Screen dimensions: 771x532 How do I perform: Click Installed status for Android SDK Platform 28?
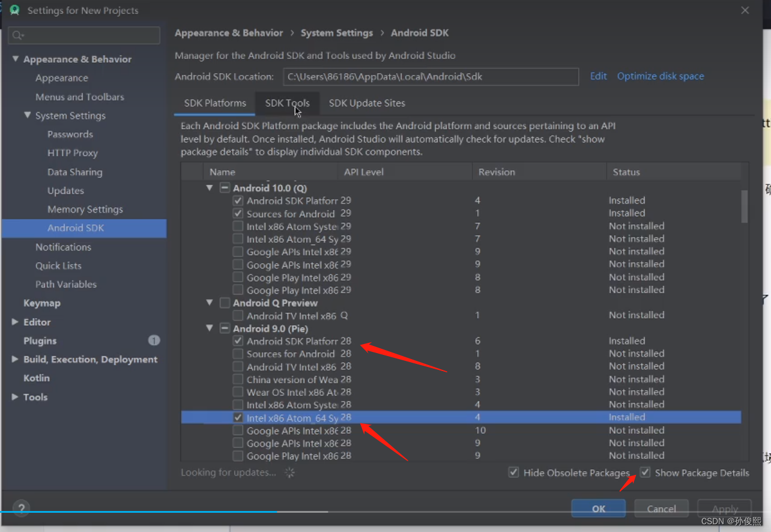[x=627, y=341]
